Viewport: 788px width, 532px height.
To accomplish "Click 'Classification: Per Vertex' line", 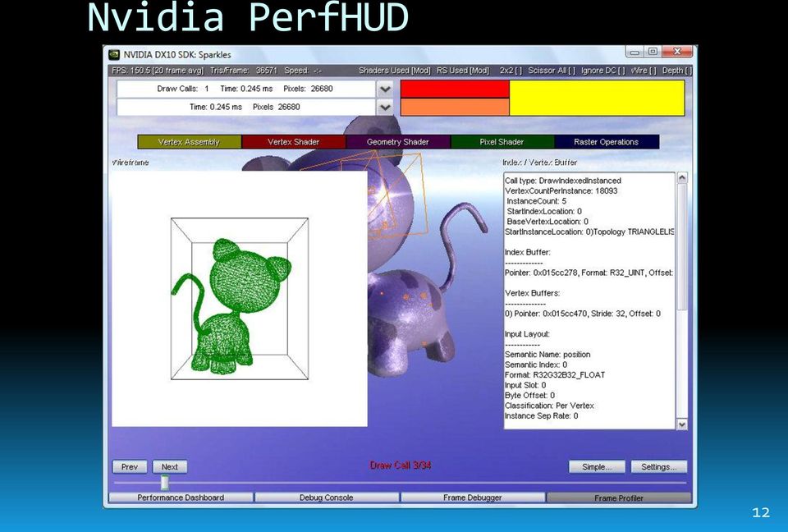I will point(549,406).
